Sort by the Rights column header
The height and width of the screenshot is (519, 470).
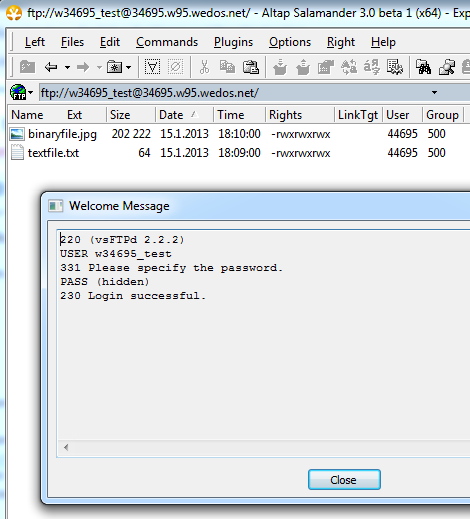(x=300, y=115)
